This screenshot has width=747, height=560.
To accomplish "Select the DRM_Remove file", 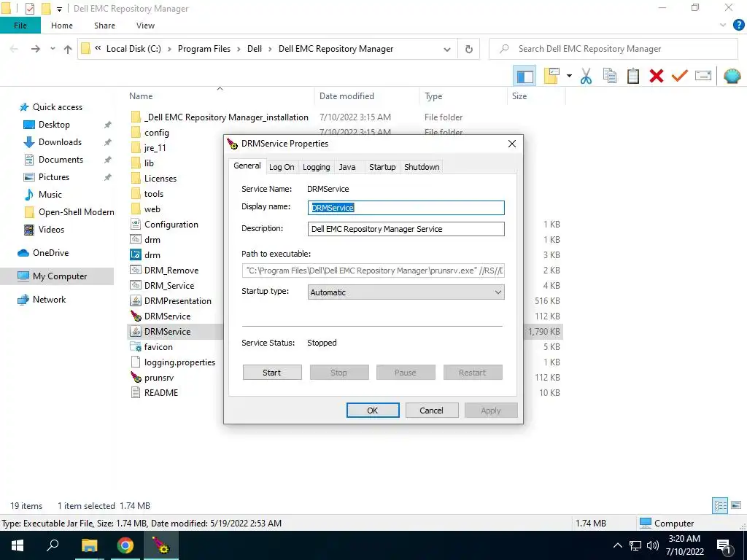I will coord(171,271).
